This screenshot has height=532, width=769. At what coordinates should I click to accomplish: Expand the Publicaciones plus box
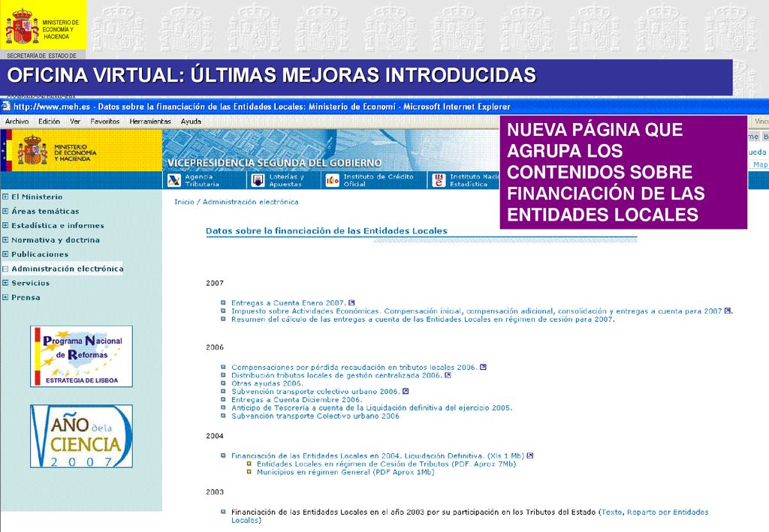[5, 254]
